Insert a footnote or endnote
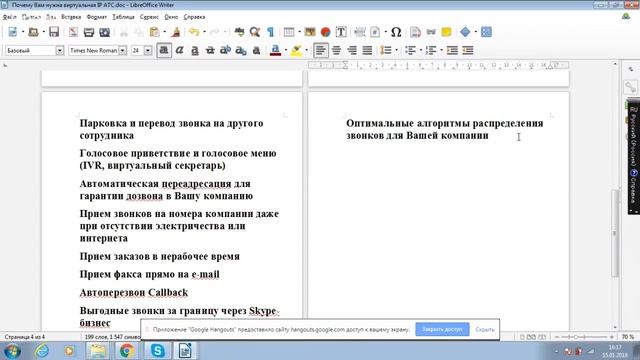 pos(415,32)
